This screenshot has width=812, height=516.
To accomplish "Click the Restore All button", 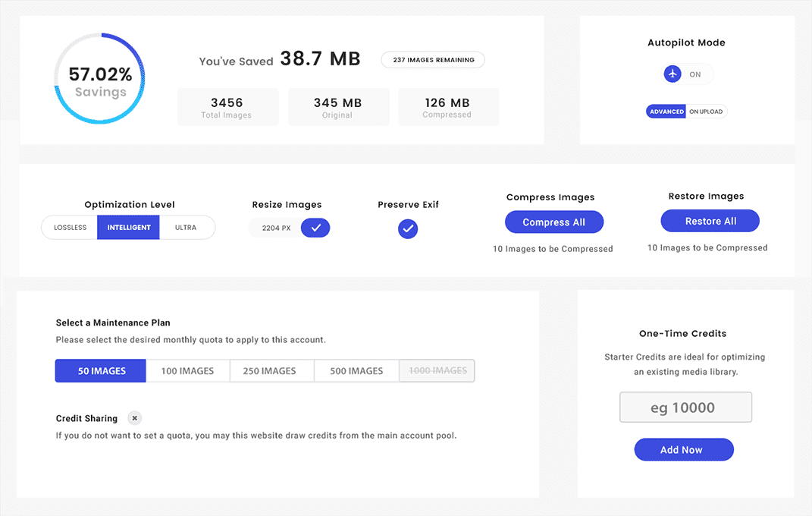I will coord(710,221).
